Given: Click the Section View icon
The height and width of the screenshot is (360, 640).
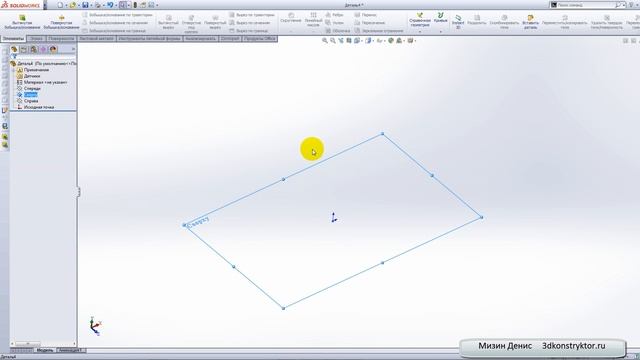Looking at the screenshot, I should (x=349, y=41).
